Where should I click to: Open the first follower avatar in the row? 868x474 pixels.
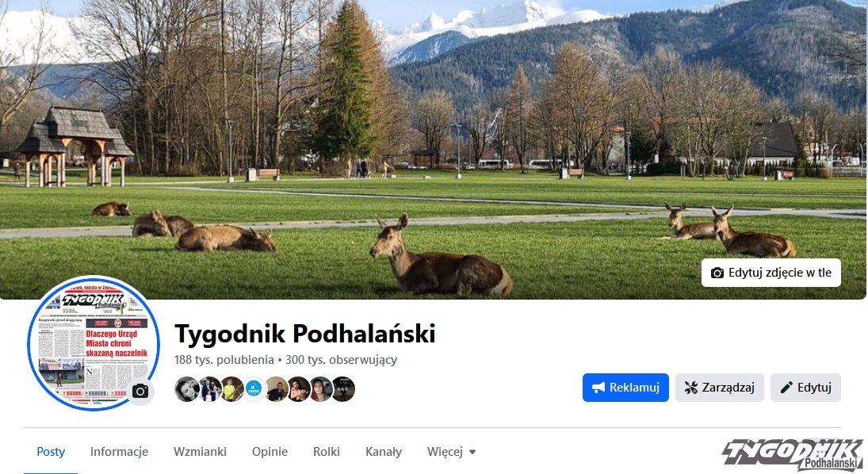click(x=186, y=388)
